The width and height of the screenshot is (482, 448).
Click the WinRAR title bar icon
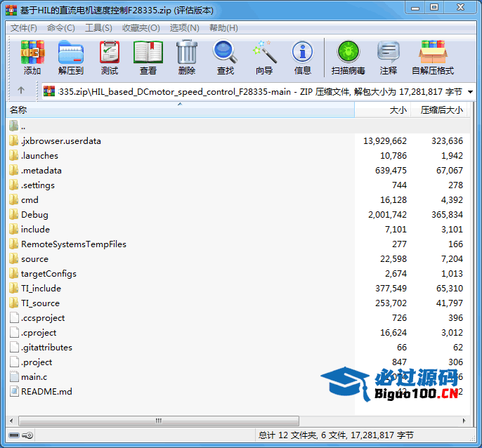pyautogui.click(x=11, y=10)
